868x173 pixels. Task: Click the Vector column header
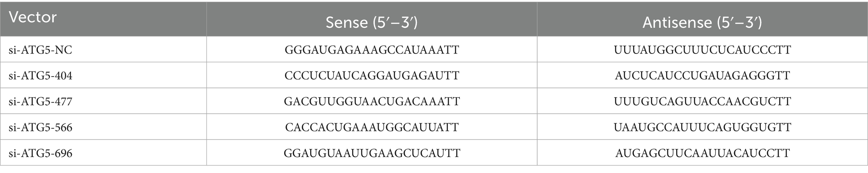tap(33, 18)
